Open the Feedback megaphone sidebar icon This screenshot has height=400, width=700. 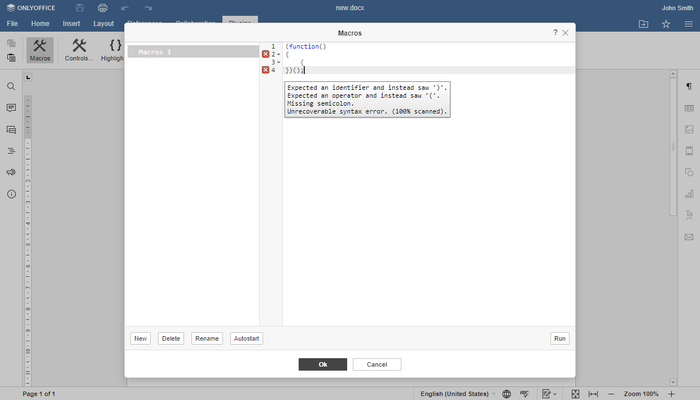click(11, 172)
